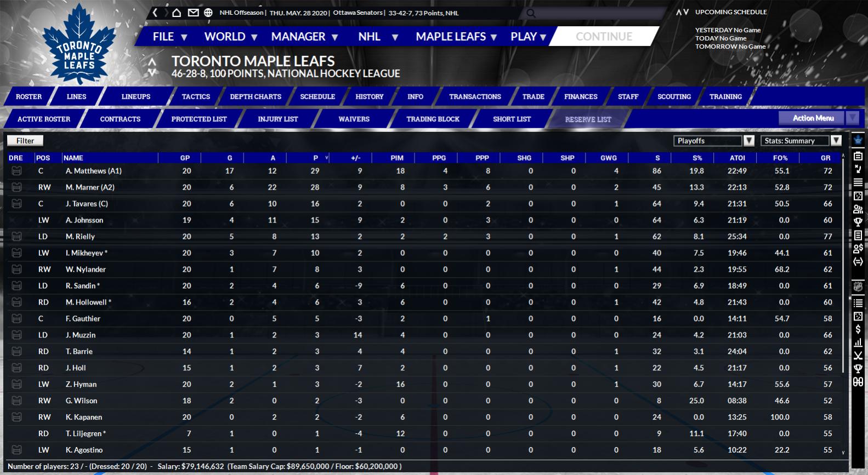Open the INJURY LIST sub-tab

click(278, 119)
